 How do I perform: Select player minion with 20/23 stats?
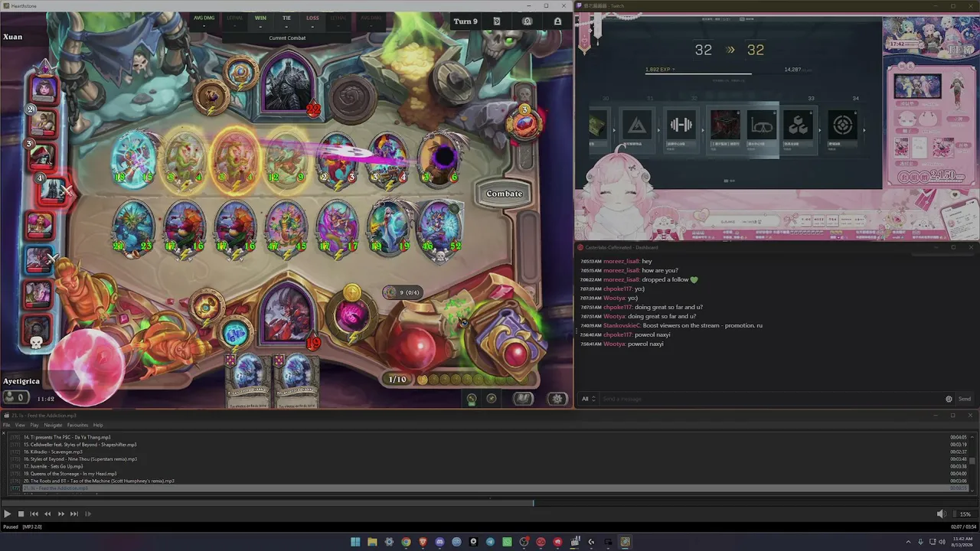pos(134,228)
